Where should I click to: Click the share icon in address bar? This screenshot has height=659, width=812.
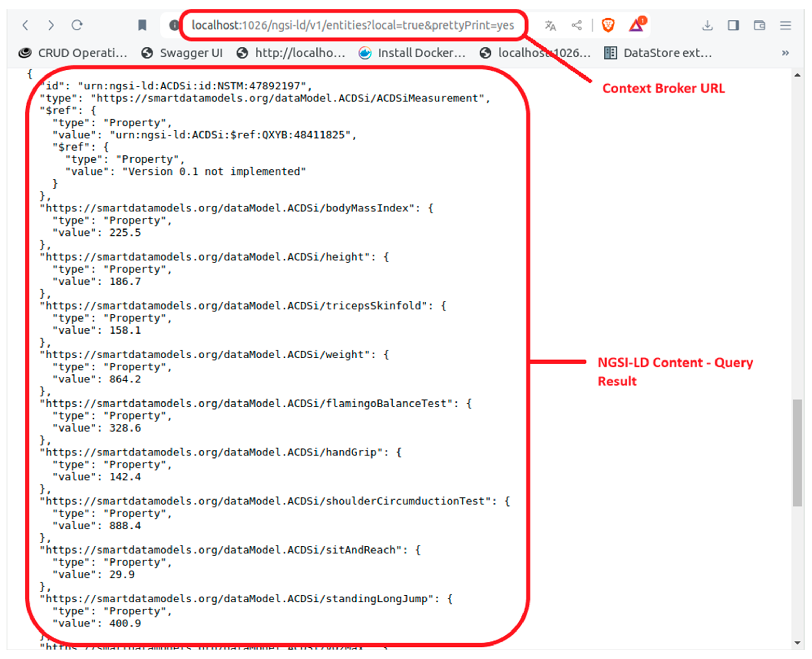(576, 25)
